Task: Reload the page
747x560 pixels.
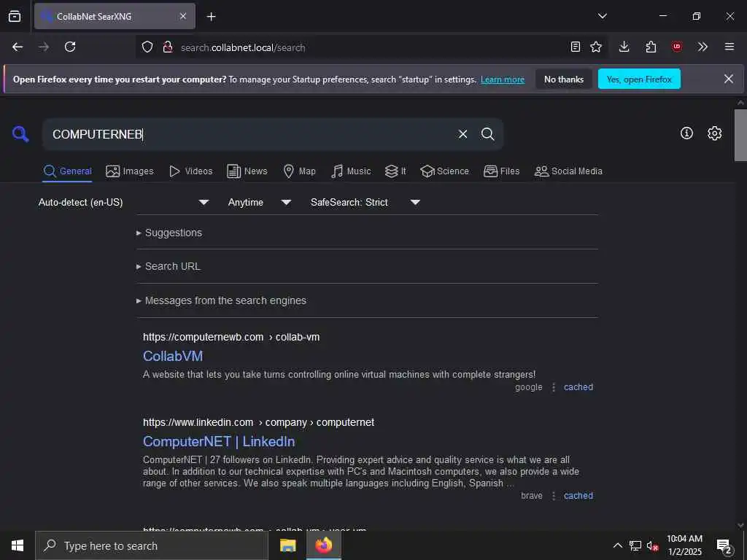Action: click(70, 47)
